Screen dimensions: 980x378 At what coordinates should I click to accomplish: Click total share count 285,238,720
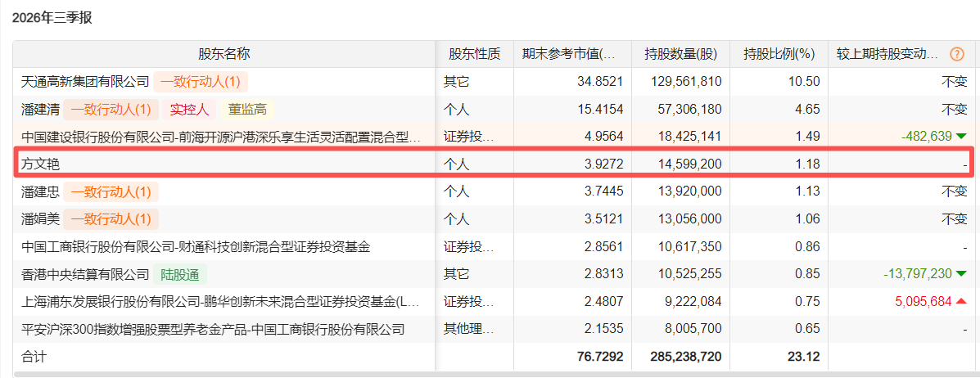684,357
